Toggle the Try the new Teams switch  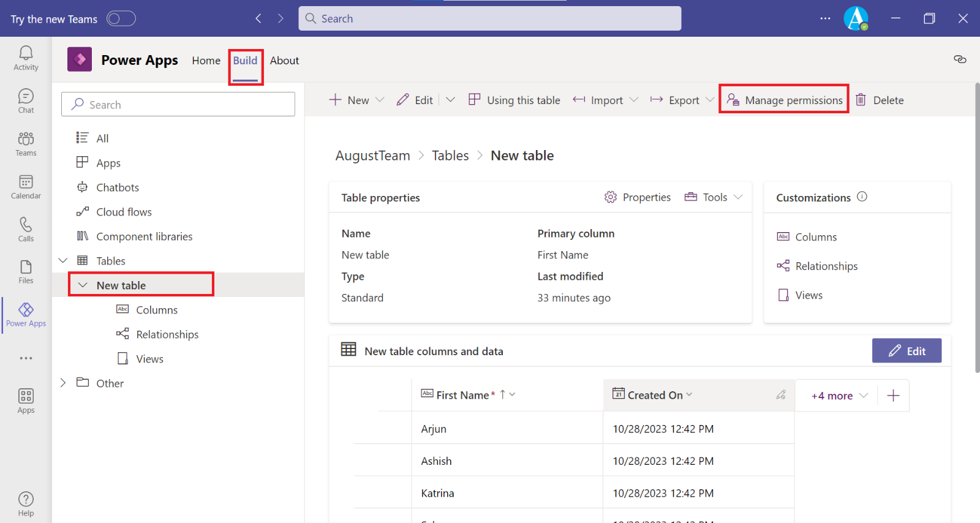click(121, 19)
